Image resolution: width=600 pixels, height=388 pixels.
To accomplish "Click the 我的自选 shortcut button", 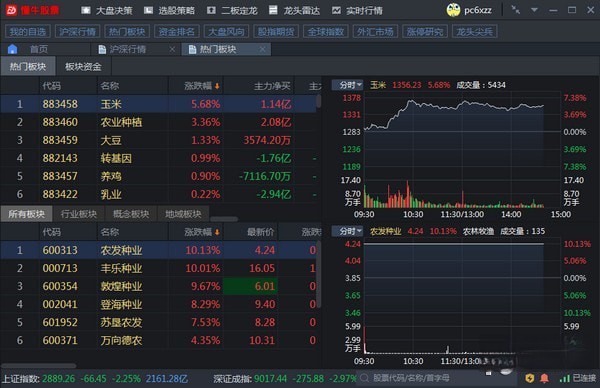I will [x=28, y=31].
